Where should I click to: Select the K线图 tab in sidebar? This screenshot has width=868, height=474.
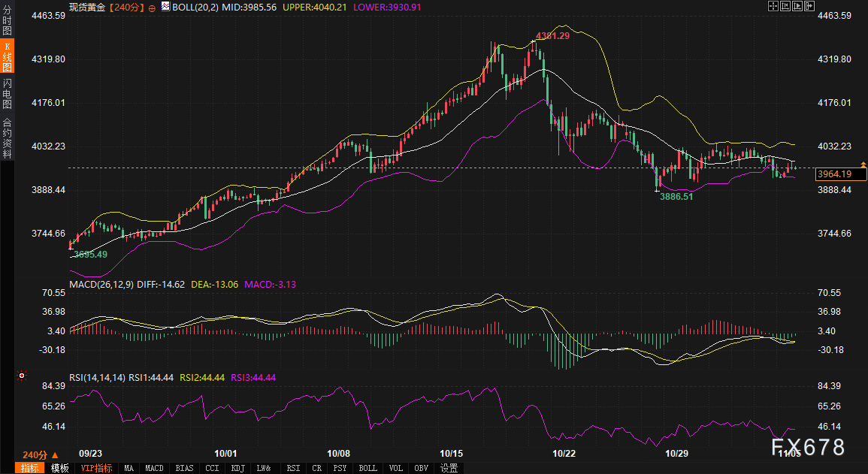point(7,57)
